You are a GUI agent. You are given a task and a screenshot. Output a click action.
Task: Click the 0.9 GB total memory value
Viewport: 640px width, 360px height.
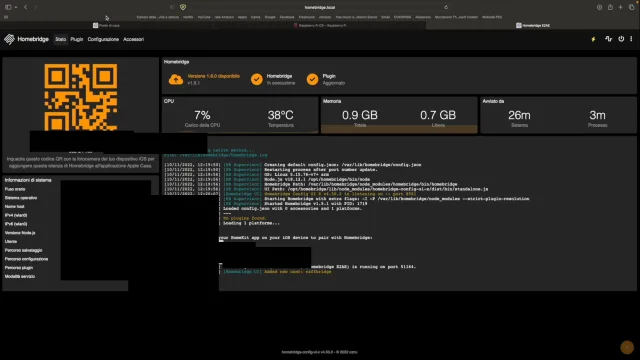point(360,115)
